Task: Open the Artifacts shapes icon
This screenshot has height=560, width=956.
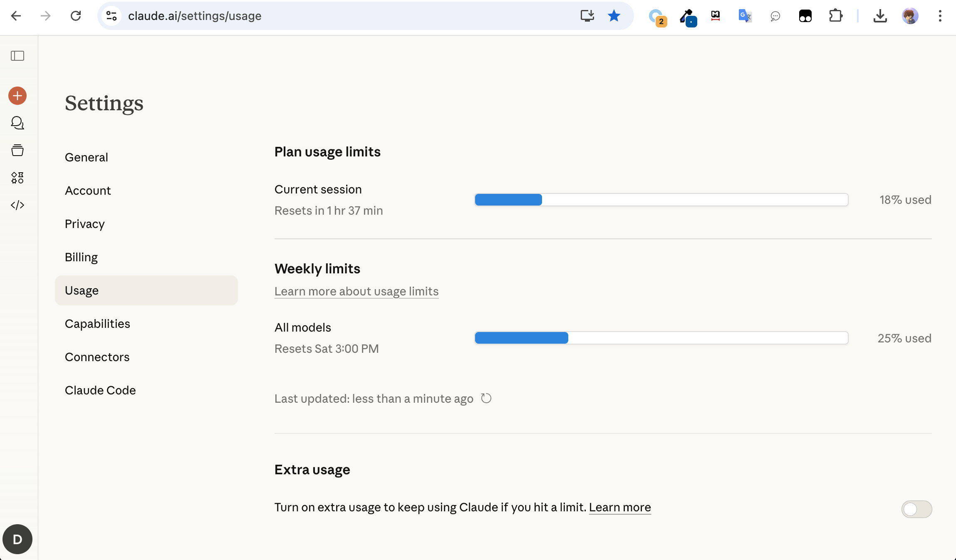Action: tap(17, 178)
